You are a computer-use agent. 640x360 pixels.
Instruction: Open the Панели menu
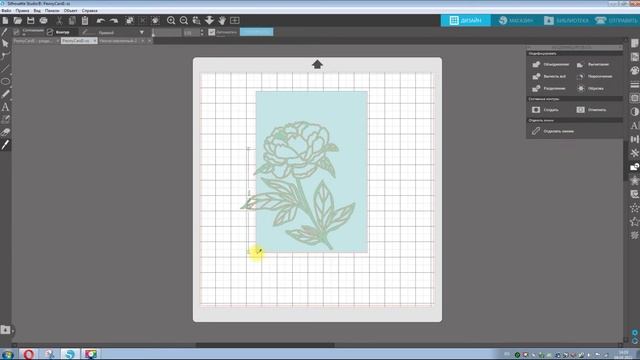(52, 11)
